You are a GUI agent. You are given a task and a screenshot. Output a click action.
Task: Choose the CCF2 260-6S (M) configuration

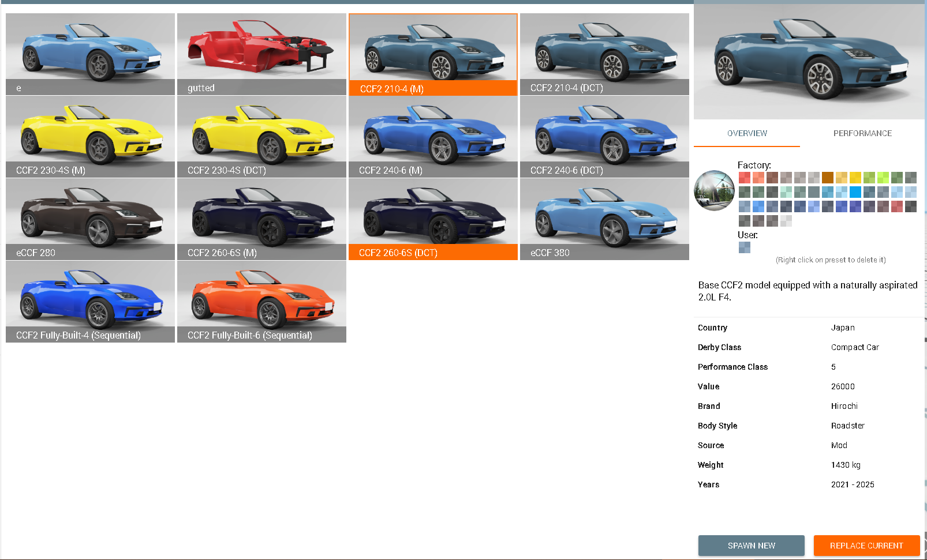261,219
